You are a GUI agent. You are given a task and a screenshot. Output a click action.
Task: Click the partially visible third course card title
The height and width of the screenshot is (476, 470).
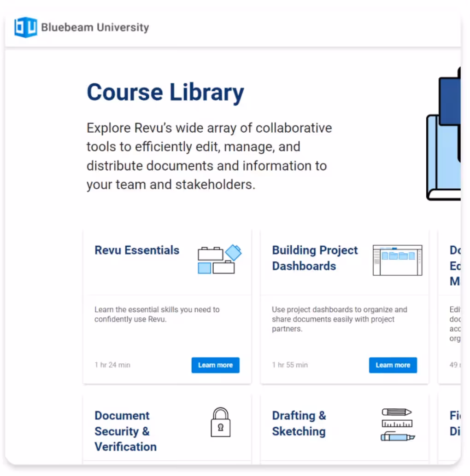click(x=455, y=266)
